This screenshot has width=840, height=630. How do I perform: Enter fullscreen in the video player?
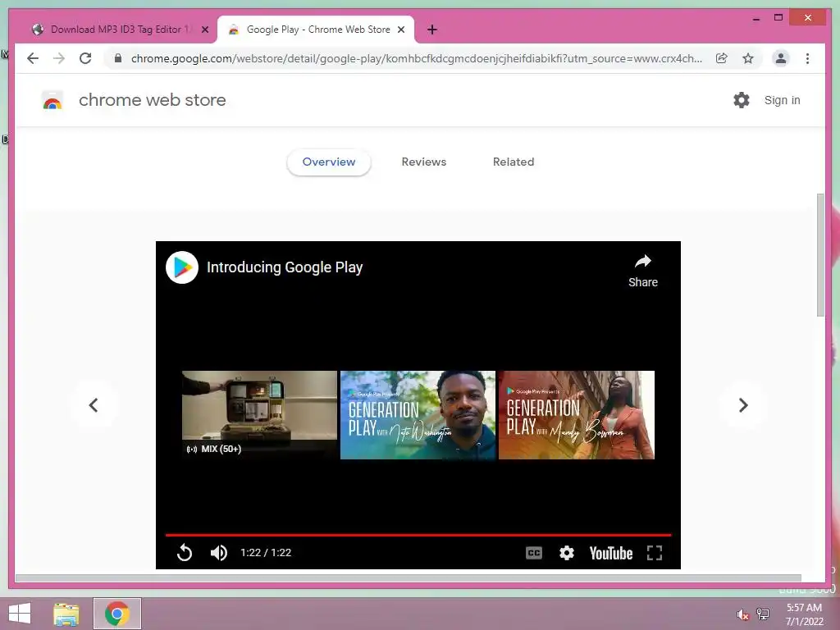point(654,553)
